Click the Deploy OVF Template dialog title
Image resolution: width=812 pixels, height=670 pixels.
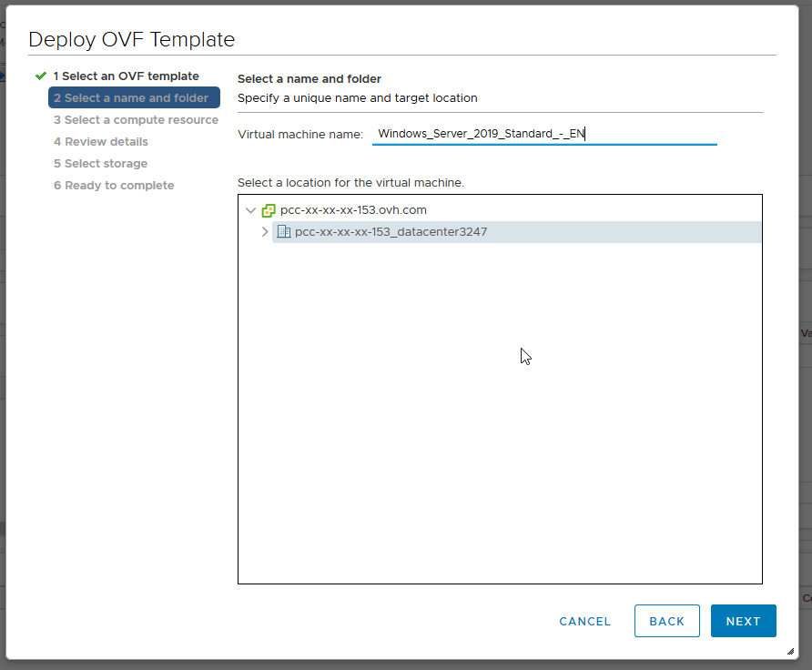[131, 39]
